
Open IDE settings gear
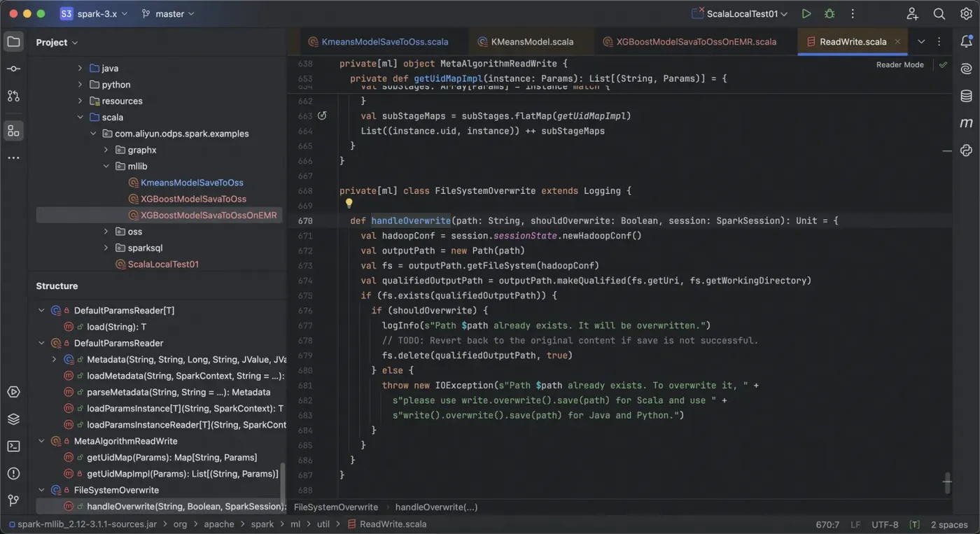click(x=966, y=14)
